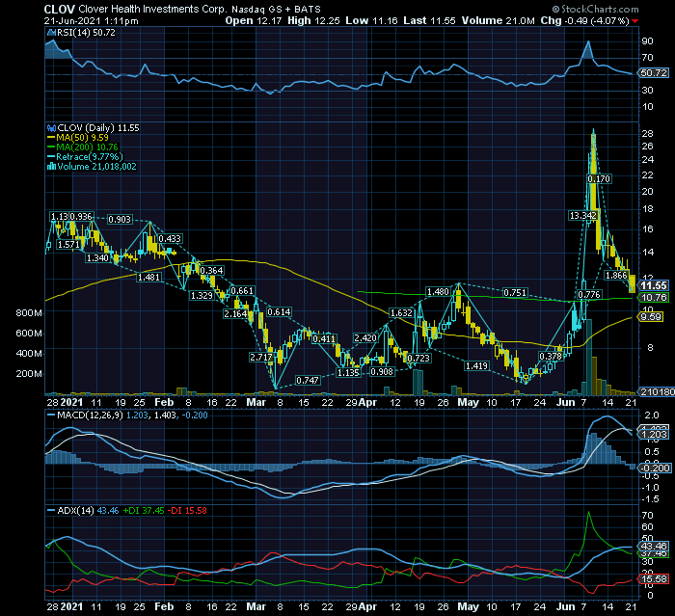Click the red down arrow beside Chg
This screenshot has width=675, height=616.
point(634,21)
